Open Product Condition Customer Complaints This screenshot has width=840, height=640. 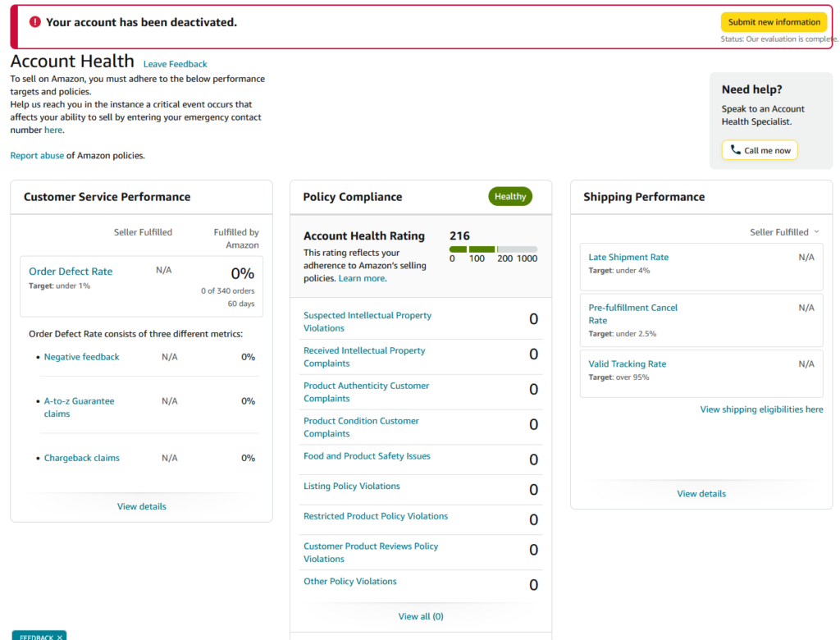click(361, 427)
